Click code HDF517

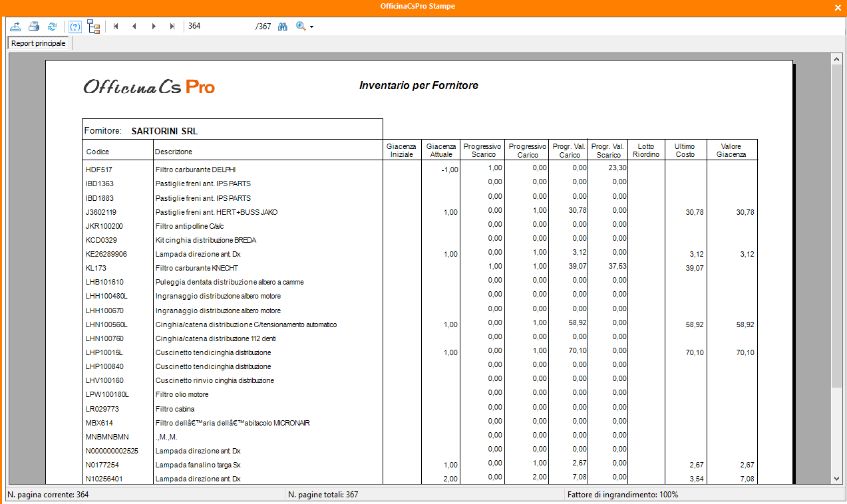click(99, 170)
